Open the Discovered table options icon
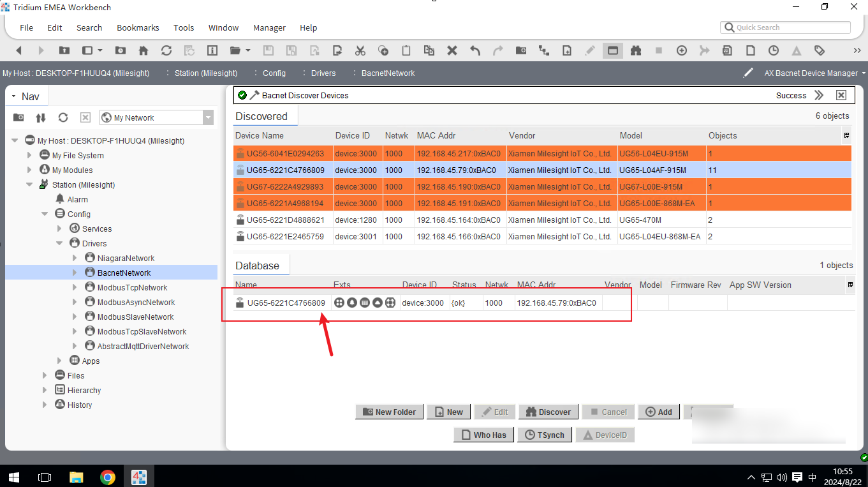 pyautogui.click(x=846, y=135)
